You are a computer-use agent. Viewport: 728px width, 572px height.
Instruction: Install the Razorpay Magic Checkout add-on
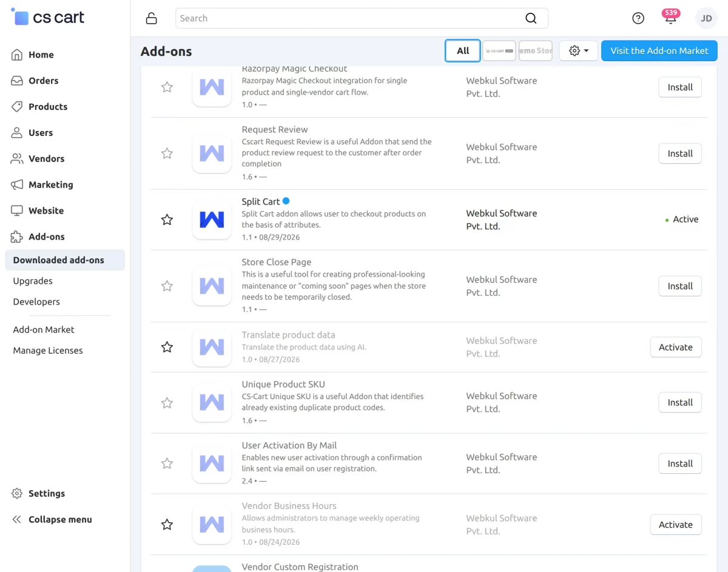tap(680, 87)
